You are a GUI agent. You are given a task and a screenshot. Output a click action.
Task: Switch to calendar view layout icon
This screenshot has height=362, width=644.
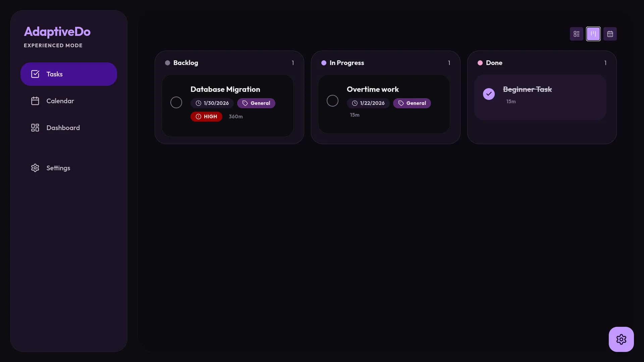pos(610,34)
